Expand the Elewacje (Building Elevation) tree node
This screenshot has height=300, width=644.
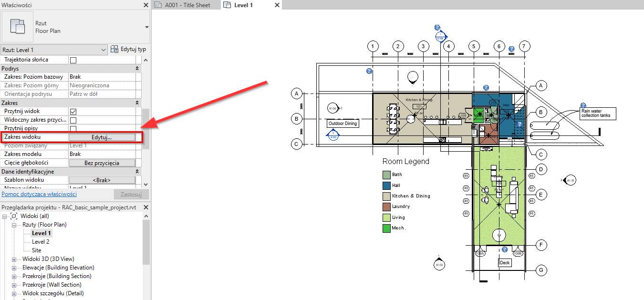pyautogui.click(x=13, y=268)
